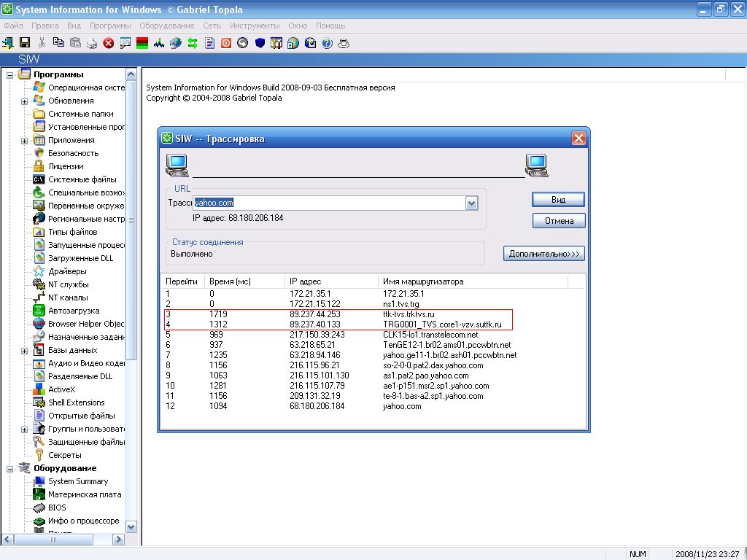The width and height of the screenshot is (747, 560).
Task: Open BIOS under Оборудование
Action: tap(57, 507)
